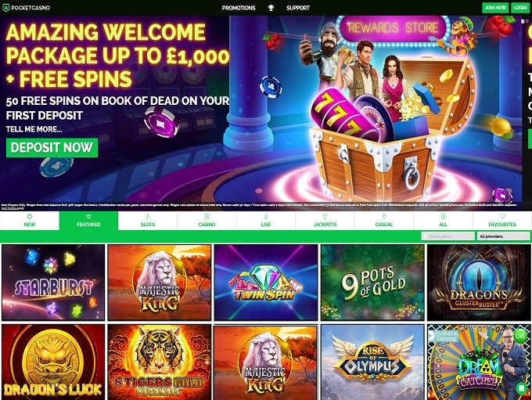Open Promotions in the top menu
This screenshot has width=532, height=400.
click(x=239, y=8)
